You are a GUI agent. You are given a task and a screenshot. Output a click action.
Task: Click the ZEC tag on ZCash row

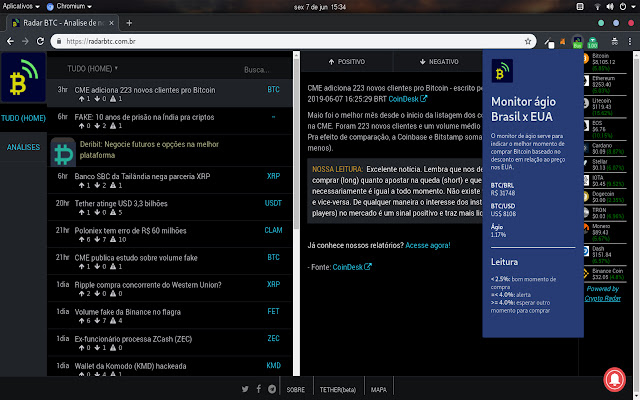(x=273, y=338)
